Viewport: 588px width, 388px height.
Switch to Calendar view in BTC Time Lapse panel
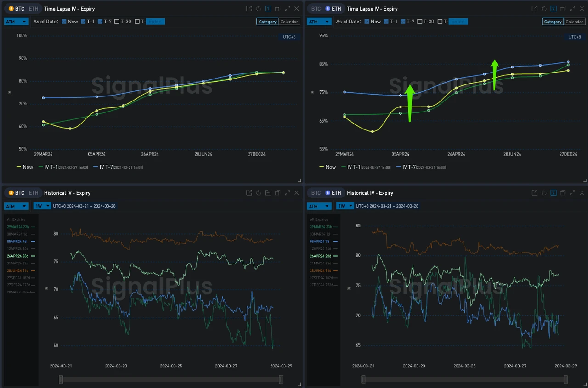(x=289, y=22)
